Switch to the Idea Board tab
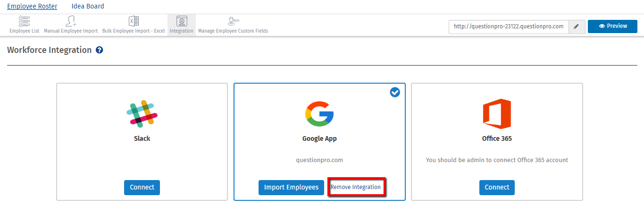 [88, 6]
